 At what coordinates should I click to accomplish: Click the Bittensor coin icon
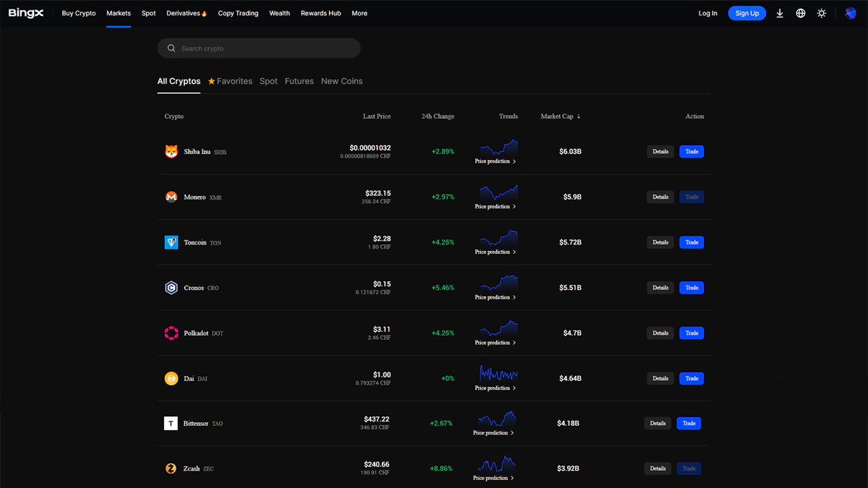[171, 424]
